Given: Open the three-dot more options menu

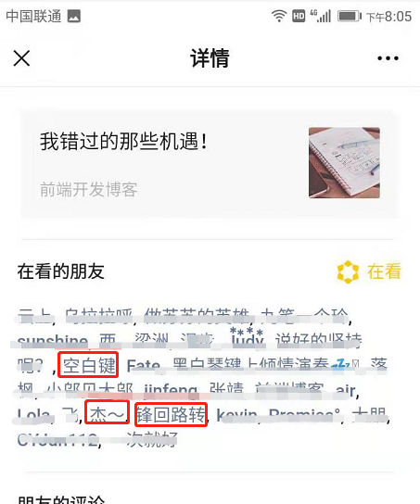Looking at the screenshot, I should 388,58.
